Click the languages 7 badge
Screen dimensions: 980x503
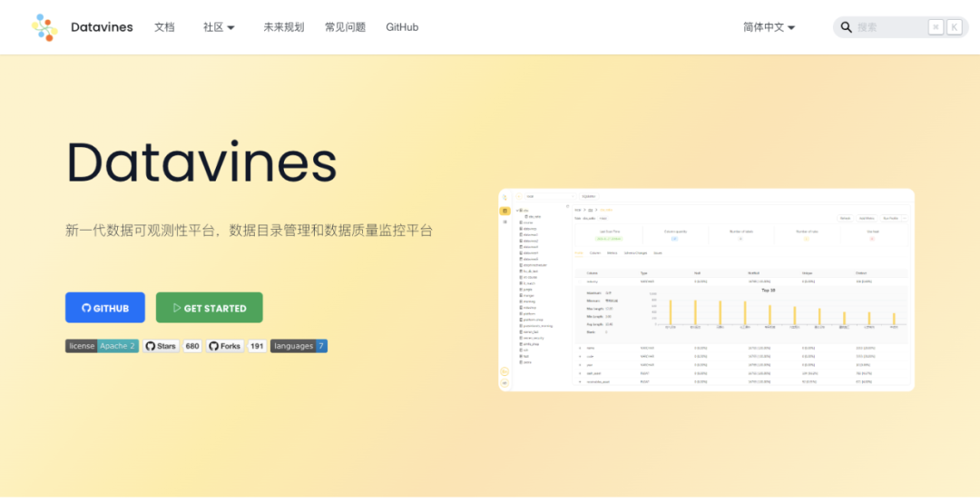click(299, 346)
